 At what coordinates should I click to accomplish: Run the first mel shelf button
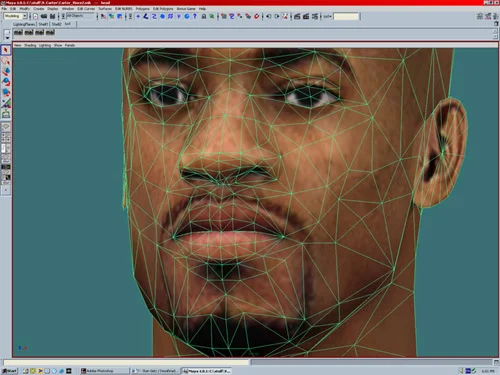[18, 32]
